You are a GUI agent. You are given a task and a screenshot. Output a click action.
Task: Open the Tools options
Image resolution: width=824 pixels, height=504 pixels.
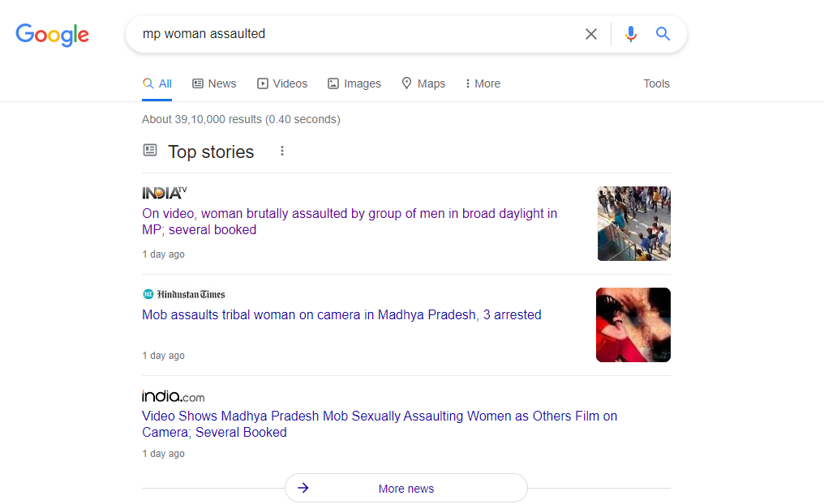tap(656, 84)
